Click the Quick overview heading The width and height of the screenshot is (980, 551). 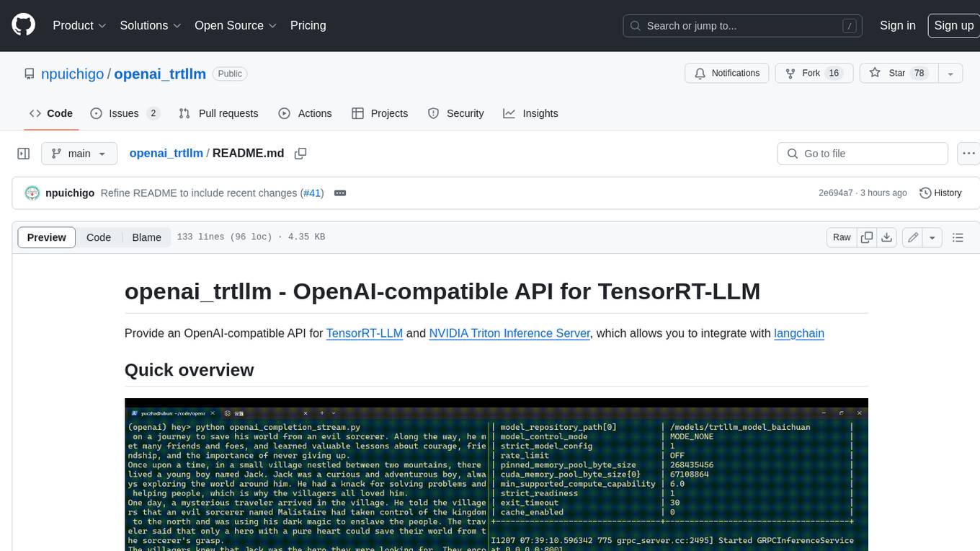point(189,370)
